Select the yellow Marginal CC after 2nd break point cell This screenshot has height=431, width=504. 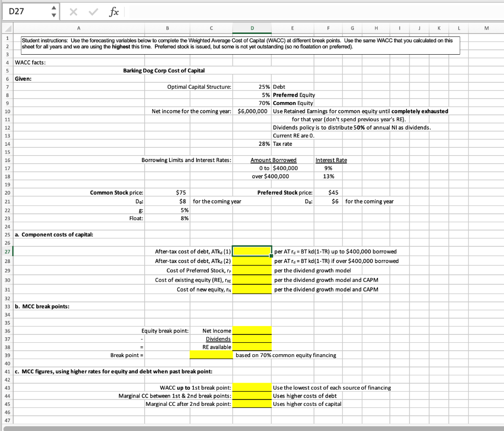click(x=252, y=404)
